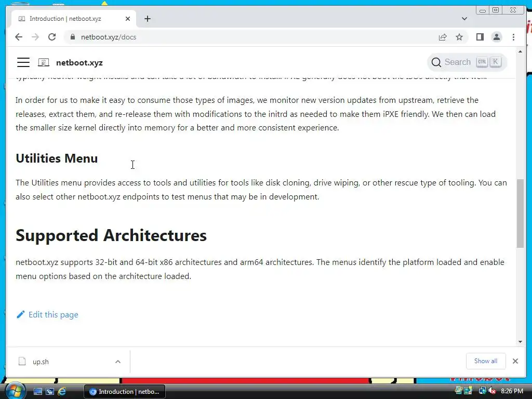Show all downloads
Image resolution: width=532 pixels, height=399 pixels.
(x=486, y=361)
